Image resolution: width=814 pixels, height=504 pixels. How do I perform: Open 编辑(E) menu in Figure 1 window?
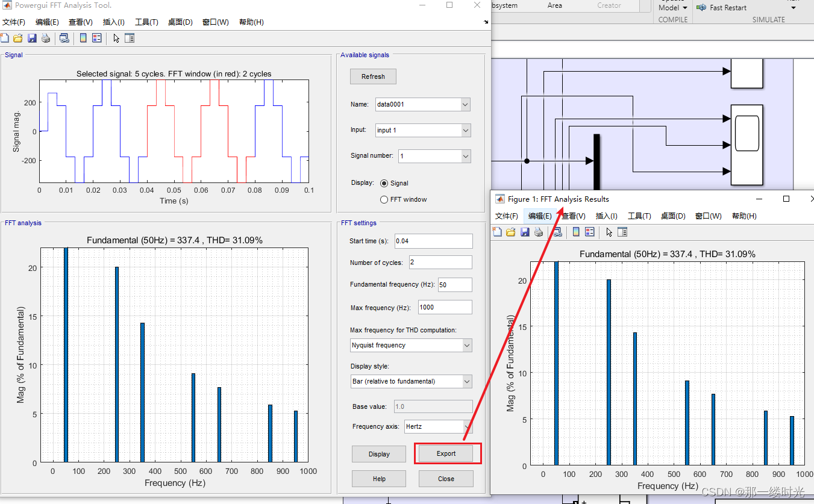coord(540,216)
